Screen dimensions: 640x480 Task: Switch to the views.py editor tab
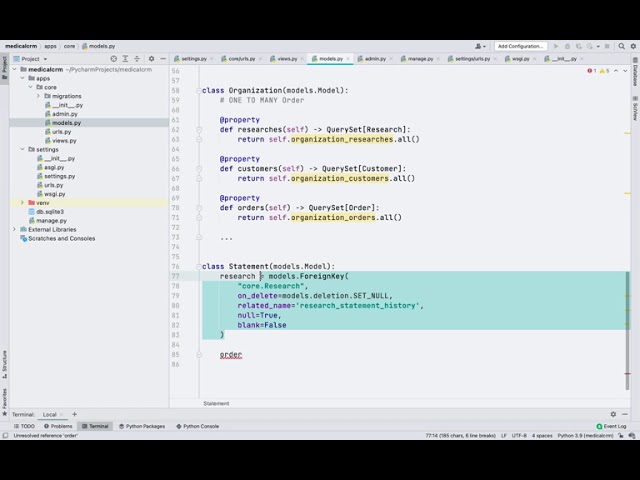click(x=284, y=59)
